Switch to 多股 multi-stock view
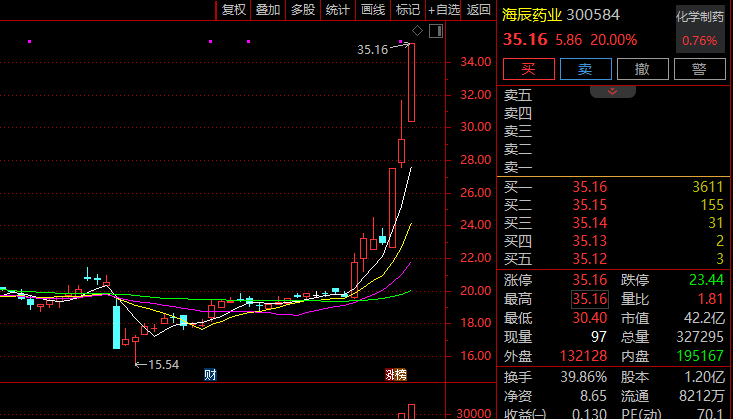This screenshot has width=733, height=419. pyautogui.click(x=303, y=10)
